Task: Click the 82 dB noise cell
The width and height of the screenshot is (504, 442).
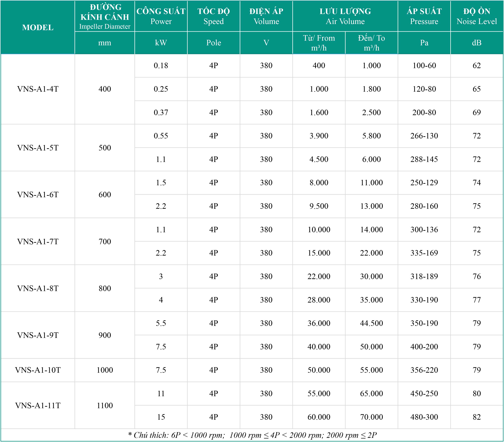Action: point(477,417)
